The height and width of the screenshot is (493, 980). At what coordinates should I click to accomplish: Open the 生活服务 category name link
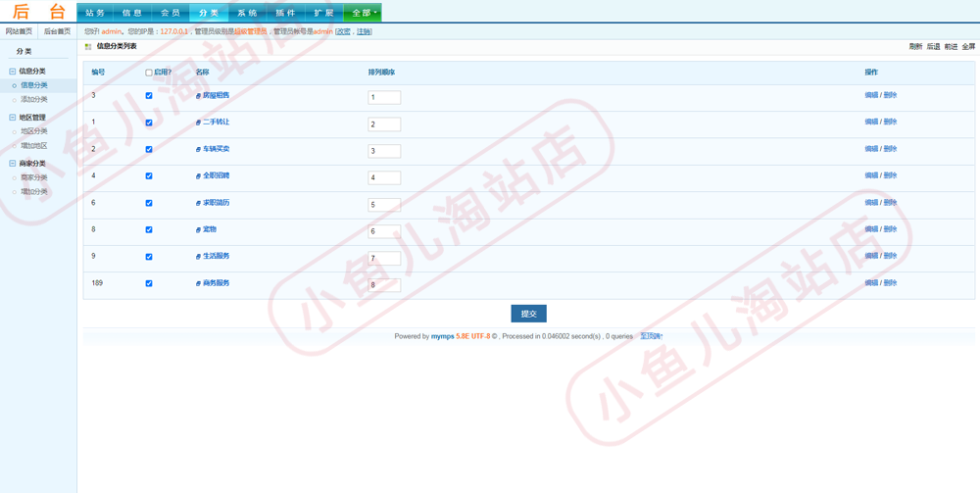[x=216, y=256]
